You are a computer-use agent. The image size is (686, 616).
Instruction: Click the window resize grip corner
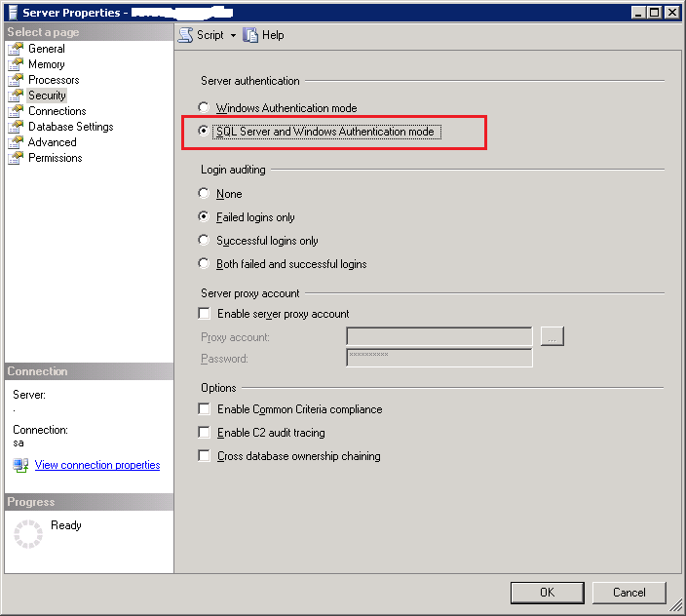(676, 605)
